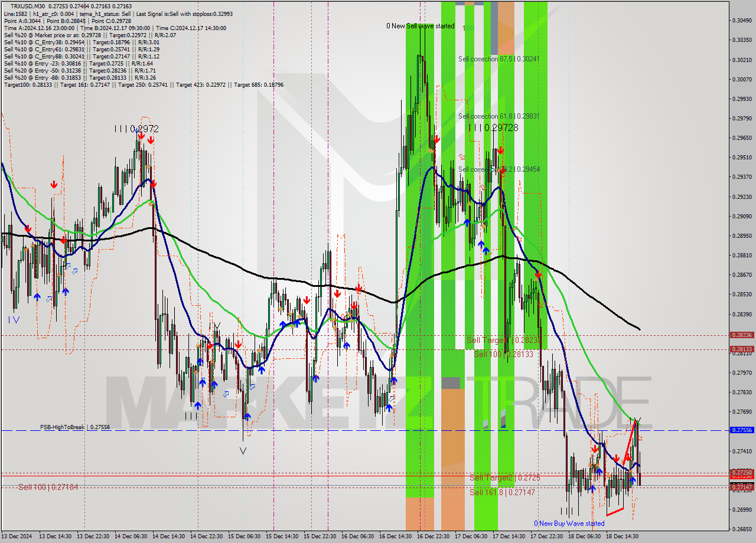Click the 'Sell correction 38.2 | 0.29454' label

pyautogui.click(x=498, y=169)
